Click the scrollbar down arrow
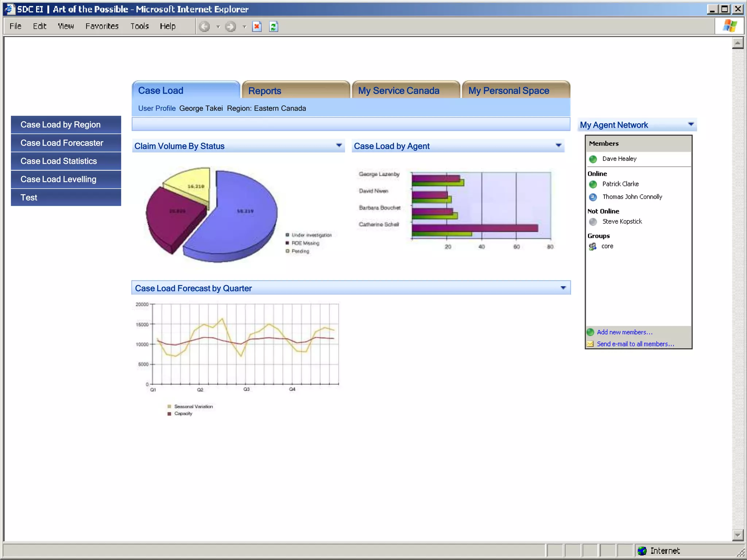The height and width of the screenshot is (560, 747). [x=738, y=535]
